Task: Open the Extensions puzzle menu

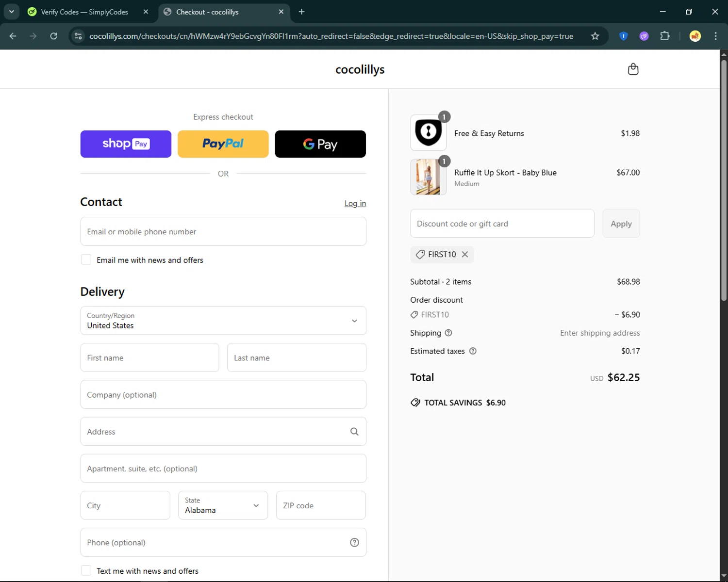Action: [665, 36]
